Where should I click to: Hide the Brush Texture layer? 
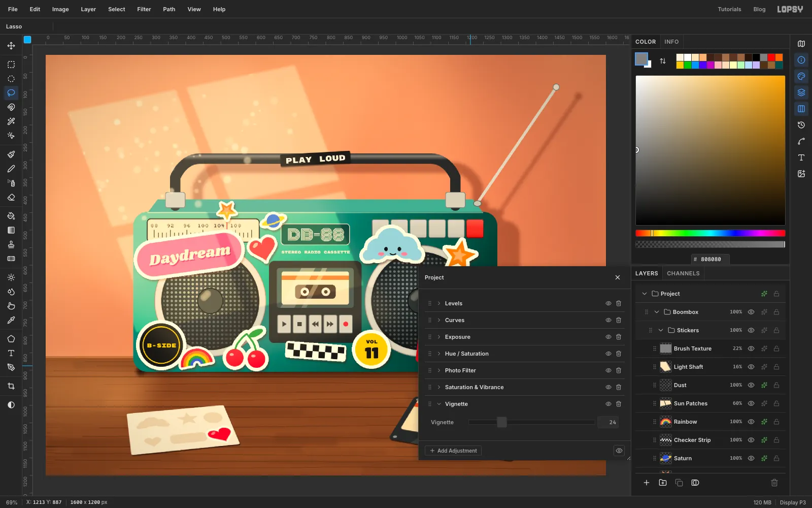(751, 348)
